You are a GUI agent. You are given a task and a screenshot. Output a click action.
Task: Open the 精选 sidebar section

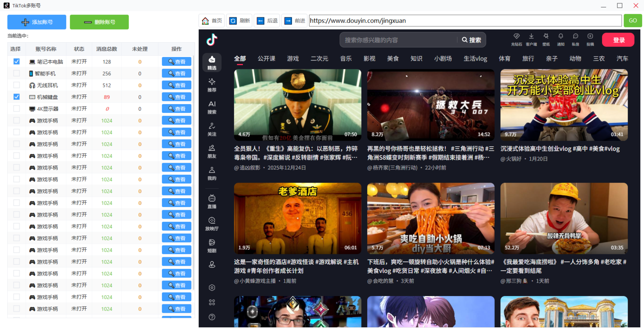pos(212,63)
